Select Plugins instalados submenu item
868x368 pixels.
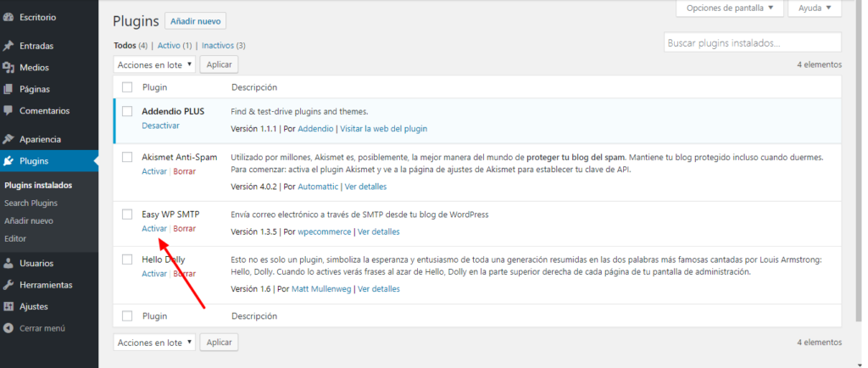point(38,186)
